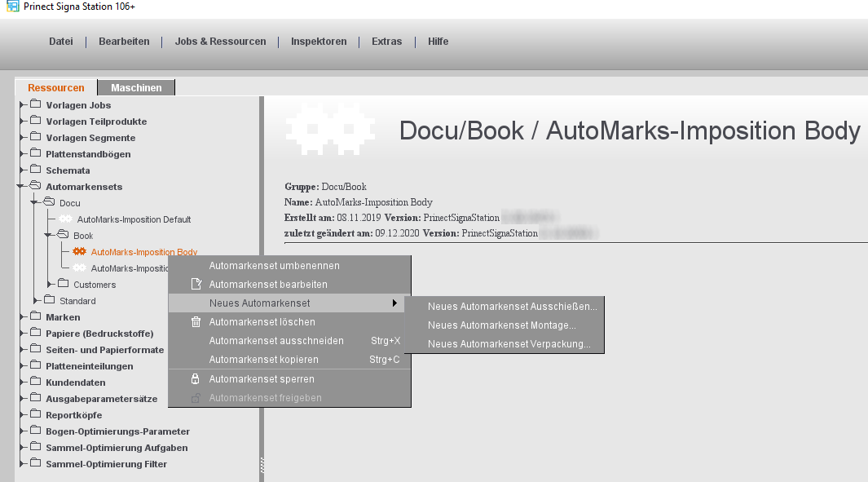
Task: Select the Platteneinteilungen tree item
Action: 89,366
